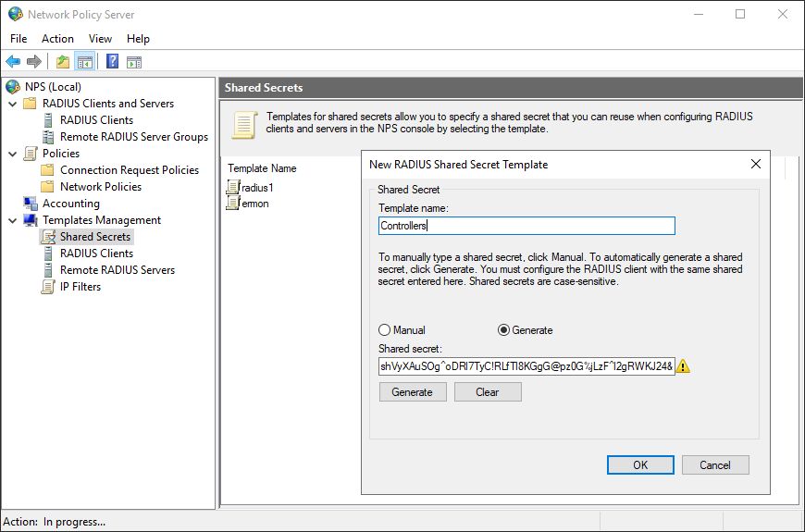Click the Forward arrow toolbar icon
This screenshot has width=805, height=532.
tap(34, 62)
